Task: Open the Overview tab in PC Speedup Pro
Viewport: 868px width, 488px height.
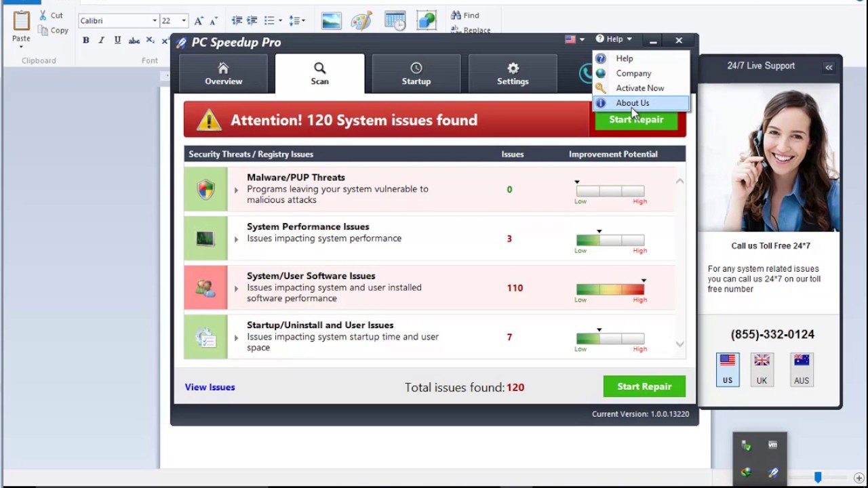Action: (223, 73)
